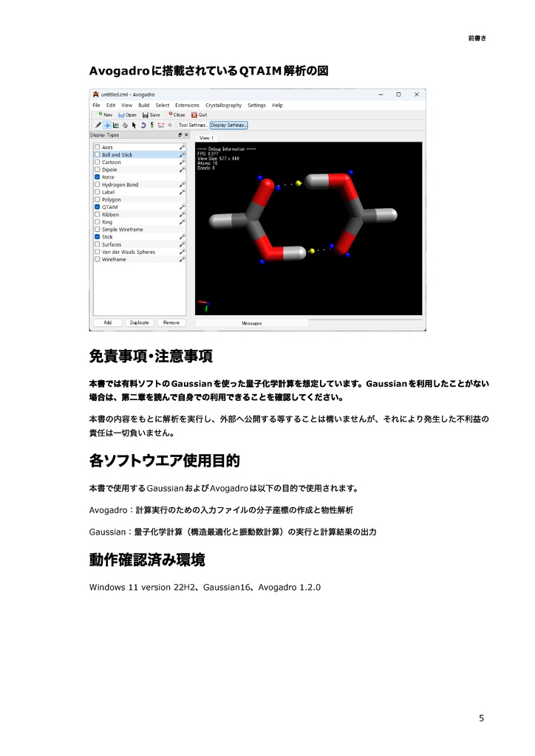Viewport: 535px width, 756px height.
Task: Switch to the View 1 tab
Action: click(206, 138)
